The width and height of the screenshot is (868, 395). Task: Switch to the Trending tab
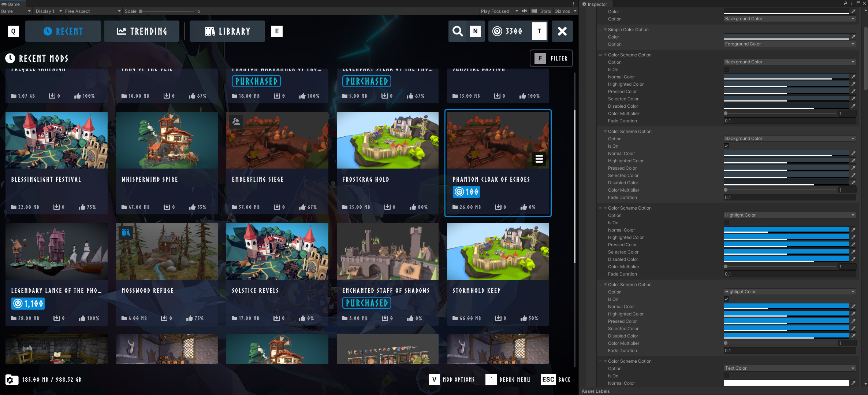[142, 31]
